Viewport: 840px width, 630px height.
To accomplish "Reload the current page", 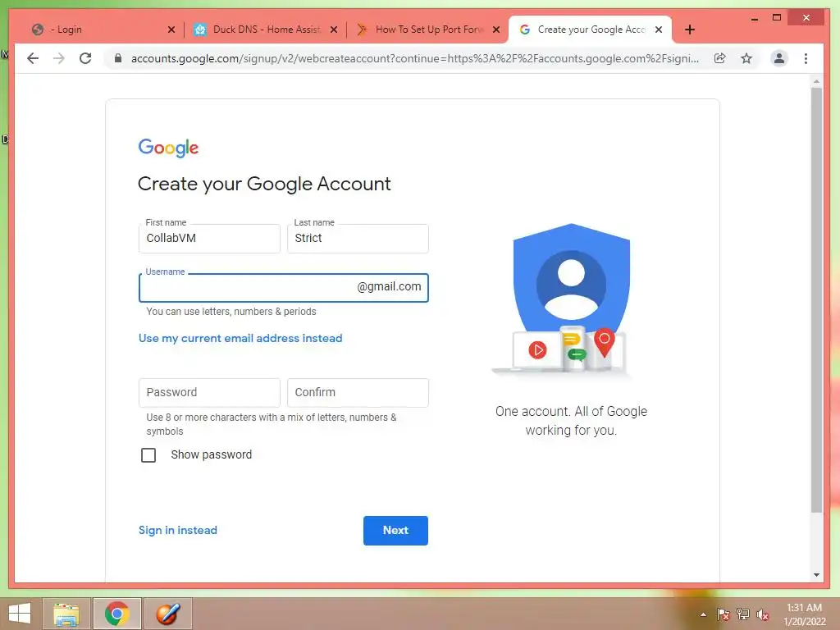I will 85,58.
